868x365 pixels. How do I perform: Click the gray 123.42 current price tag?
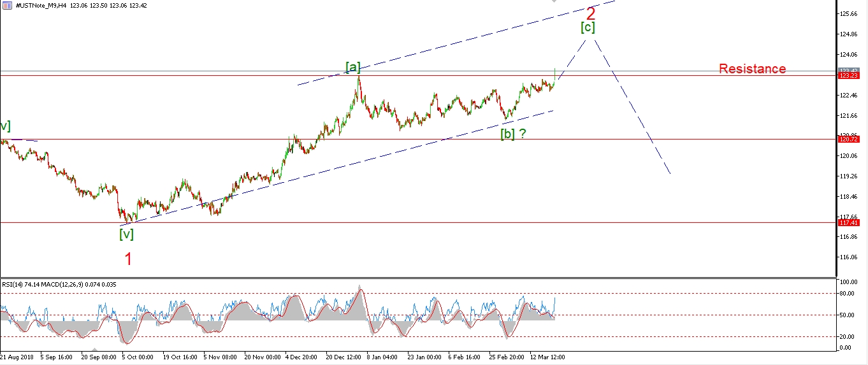coord(849,70)
